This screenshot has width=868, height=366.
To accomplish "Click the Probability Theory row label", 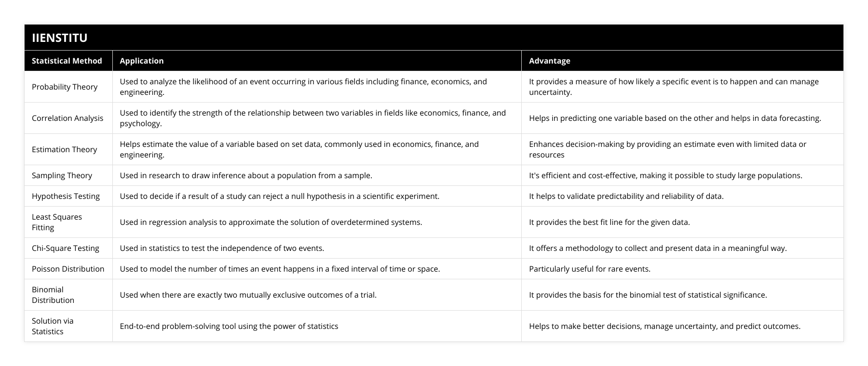I will [65, 87].
